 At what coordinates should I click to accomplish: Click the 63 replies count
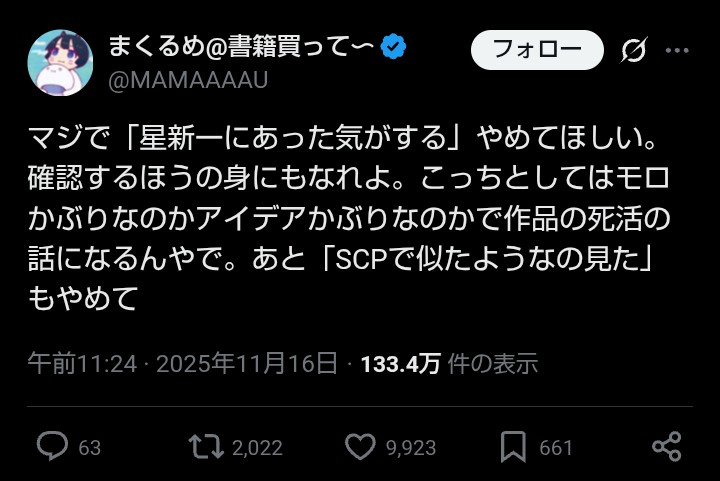(x=90, y=448)
